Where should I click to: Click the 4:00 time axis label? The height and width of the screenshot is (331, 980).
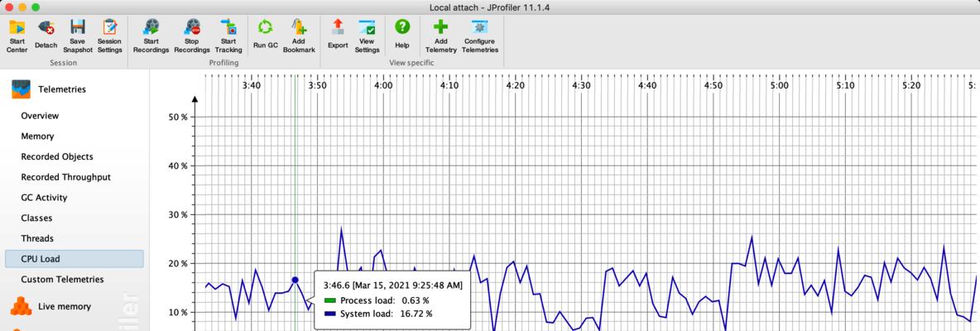383,85
